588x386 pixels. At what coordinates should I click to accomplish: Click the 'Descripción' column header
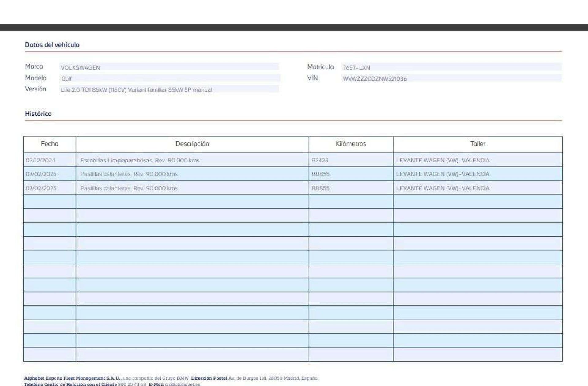tap(192, 144)
